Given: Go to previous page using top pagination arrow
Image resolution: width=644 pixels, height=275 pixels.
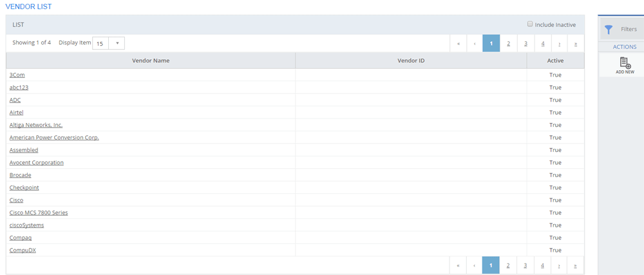Looking at the screenshot, I should point(475,44).
